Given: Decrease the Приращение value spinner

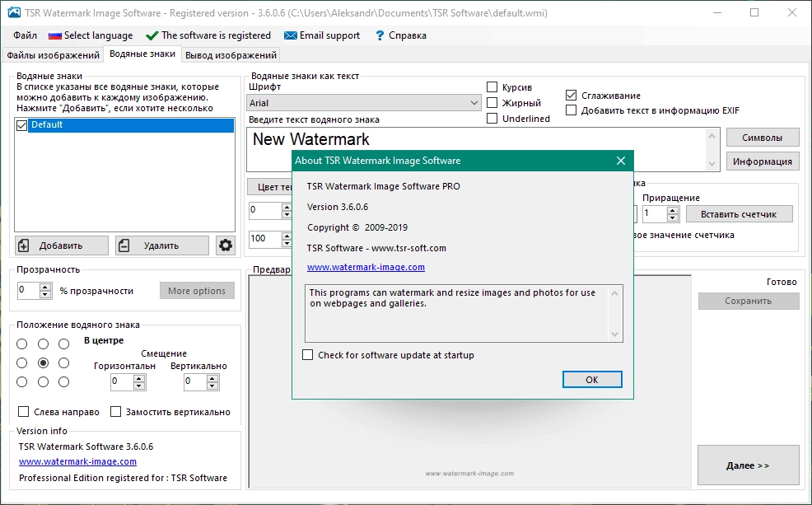Looking at the screenshot, I should (x=673, y=217).
